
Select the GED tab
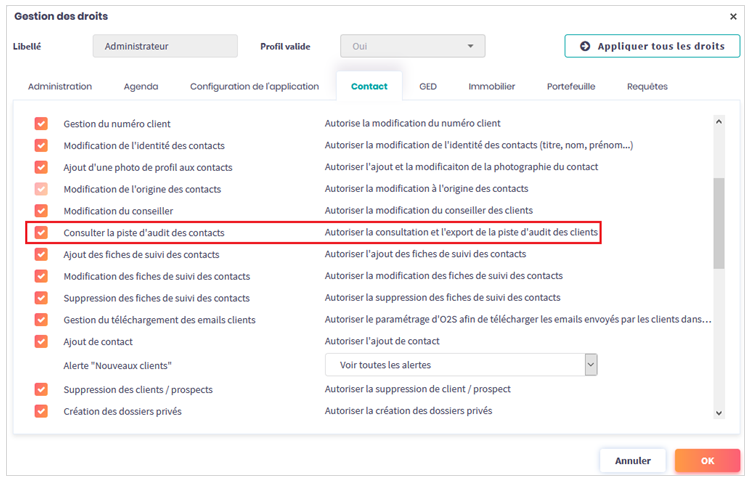[x=428, y=87]
